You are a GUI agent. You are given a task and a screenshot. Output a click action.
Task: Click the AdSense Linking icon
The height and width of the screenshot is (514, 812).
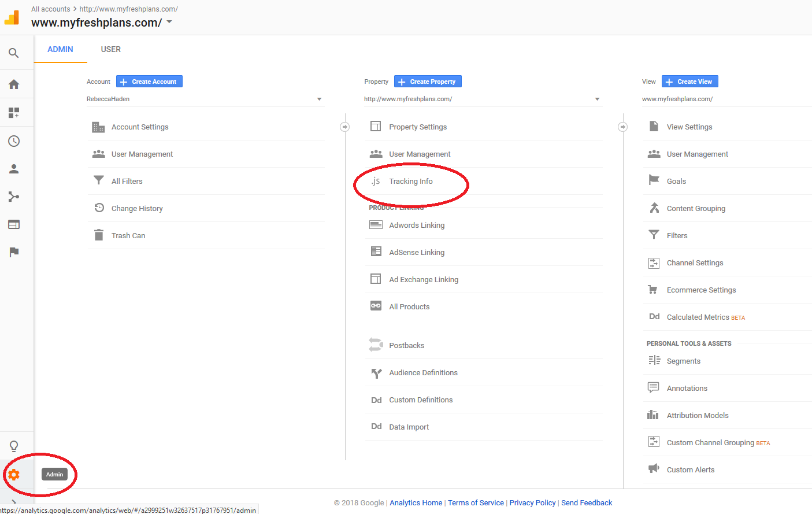[376, 252]
